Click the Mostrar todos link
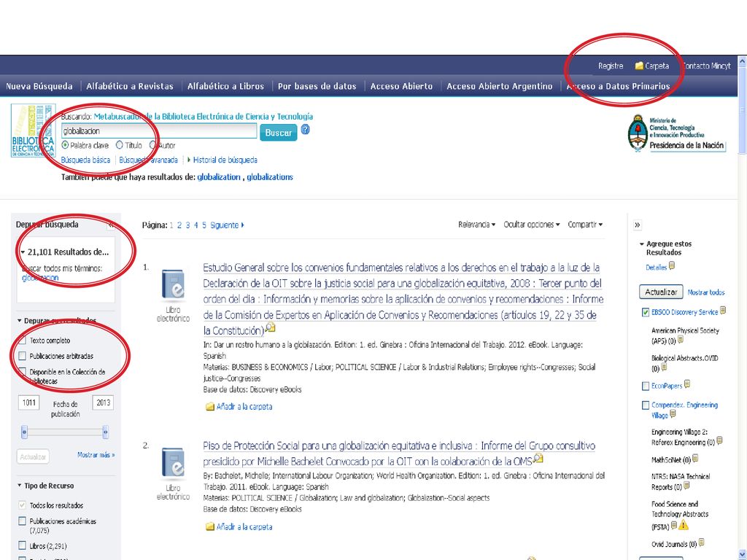 (x=706, y=292)
